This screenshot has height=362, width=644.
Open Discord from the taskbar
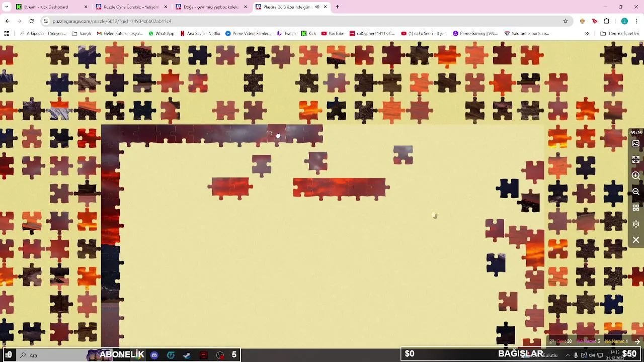click(x=154, y=355)
